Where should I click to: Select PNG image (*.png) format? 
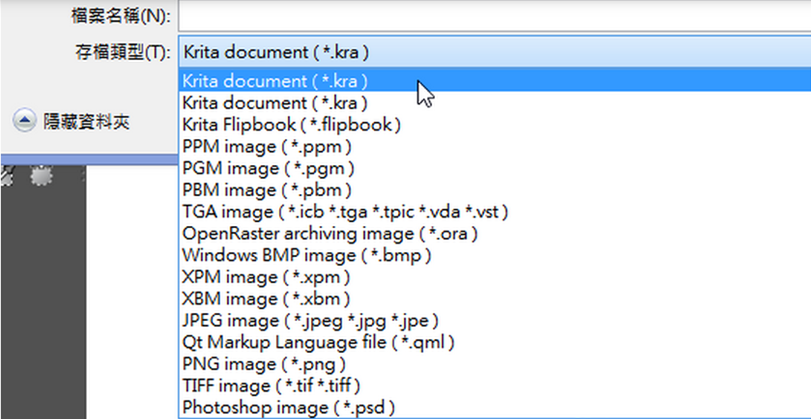[x=494, y=364]
